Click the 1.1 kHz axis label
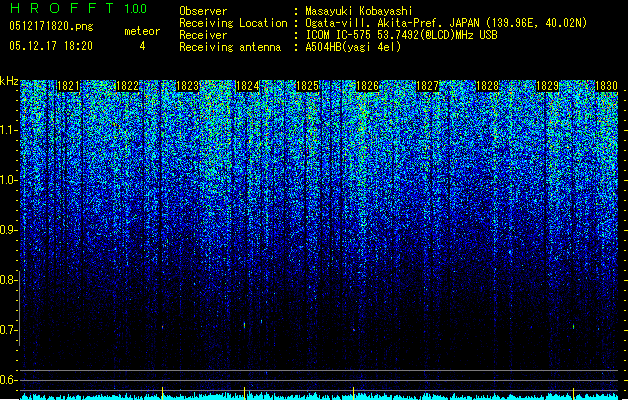This screenshot has height=400, width=629. pos(9,130)
